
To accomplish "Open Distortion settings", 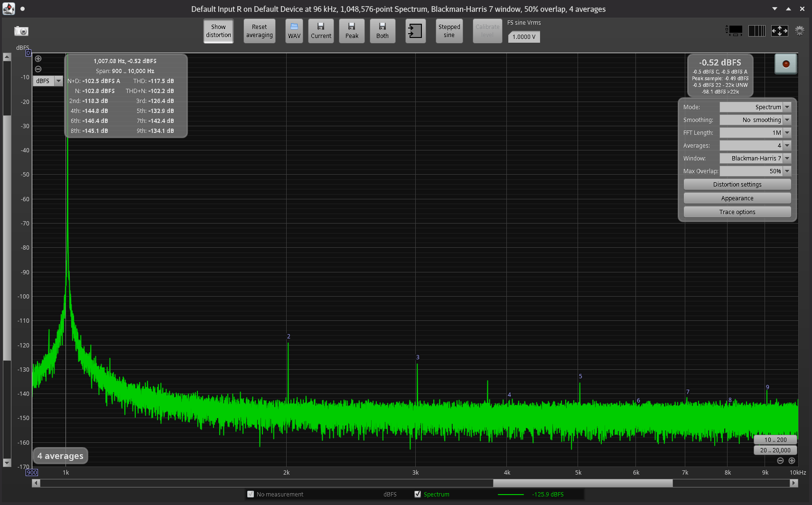I will [x=737, y=184].
